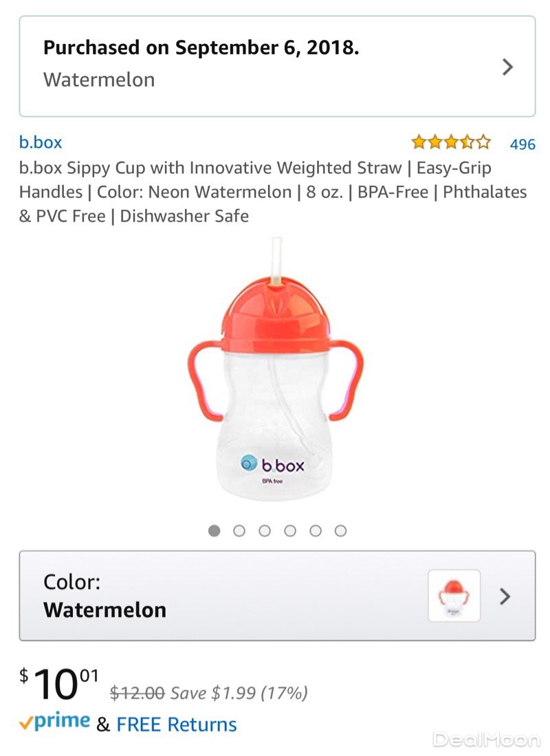Tap the b.box brand link
Screen dimensions: 550x756
[x=41, y=142]
